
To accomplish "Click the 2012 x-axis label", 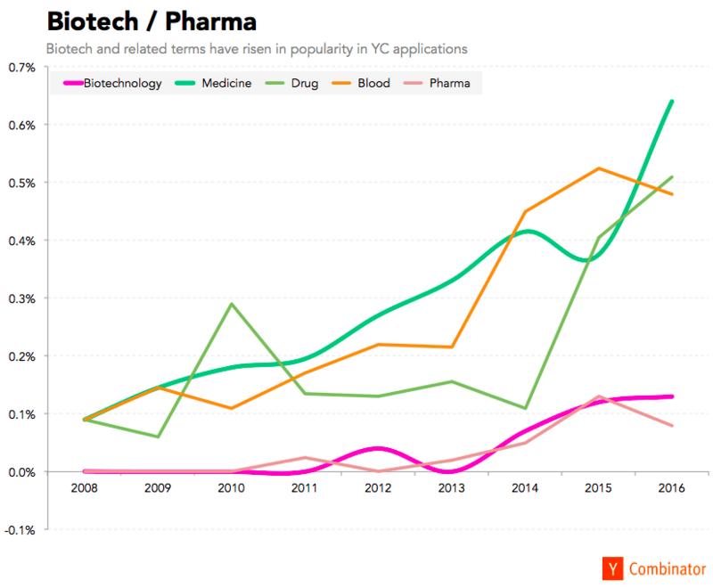I will coord(378,488).
